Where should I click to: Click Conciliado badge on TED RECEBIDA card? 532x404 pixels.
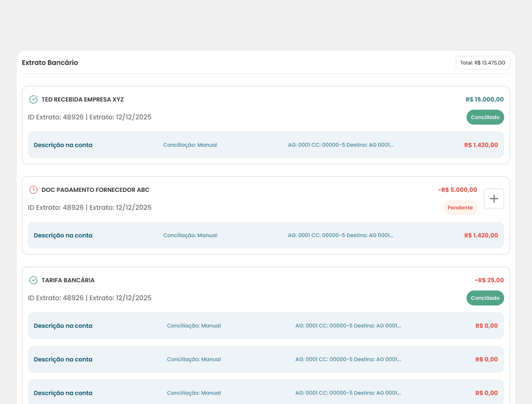(x=485, y=117)
